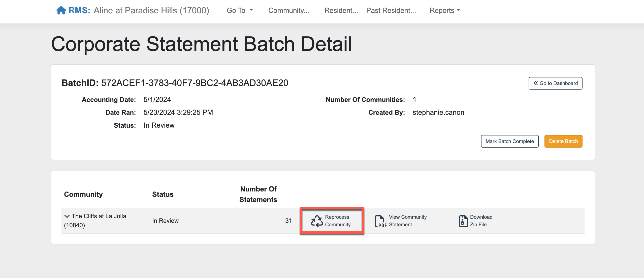
Task: Click the Download Zip file icon
Action: coord(463,221)
